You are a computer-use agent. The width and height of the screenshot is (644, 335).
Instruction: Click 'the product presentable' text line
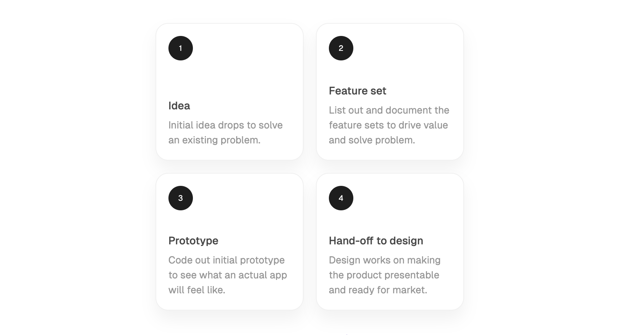384,275
